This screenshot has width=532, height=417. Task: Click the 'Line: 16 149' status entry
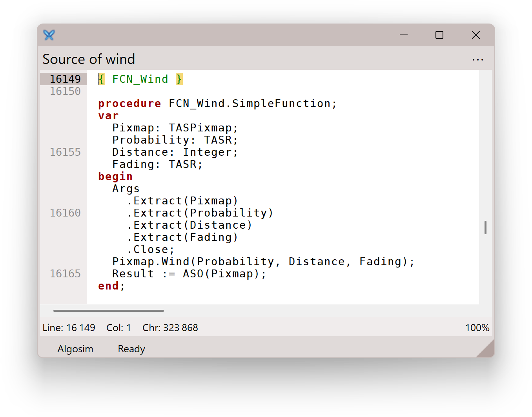point(69,328)
